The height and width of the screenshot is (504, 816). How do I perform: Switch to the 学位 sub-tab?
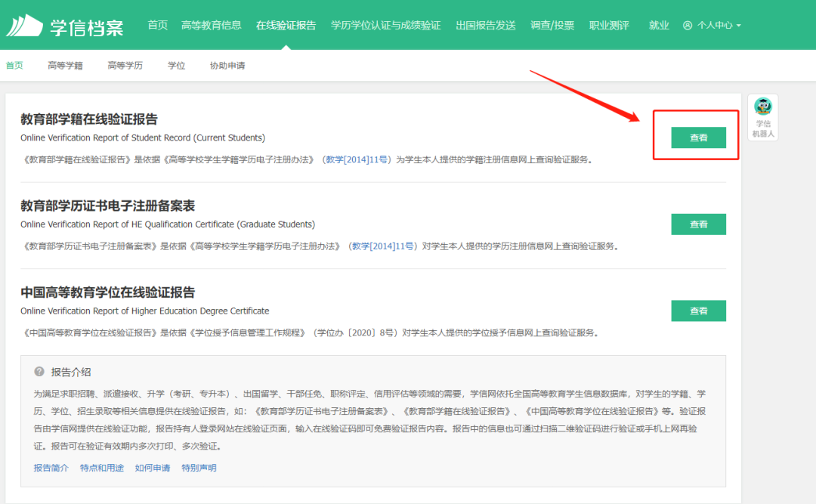point(176,66)
